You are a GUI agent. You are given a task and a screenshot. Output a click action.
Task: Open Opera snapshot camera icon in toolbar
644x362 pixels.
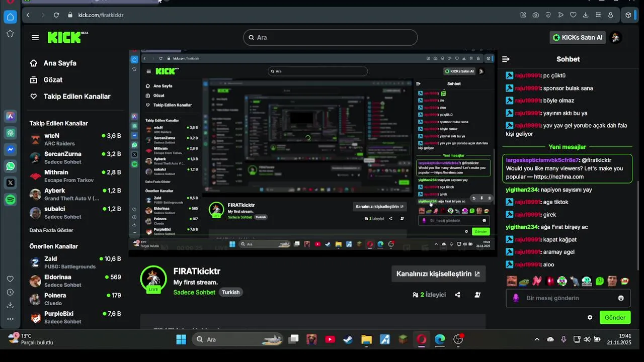click(536, 15)
